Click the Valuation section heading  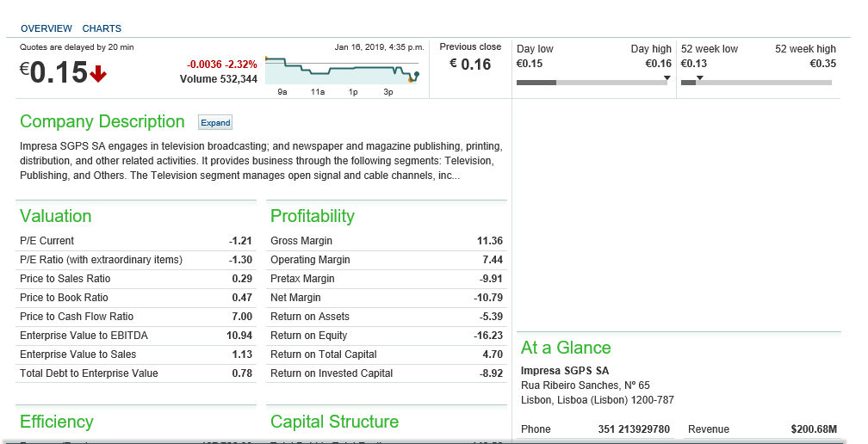(55, 216)
